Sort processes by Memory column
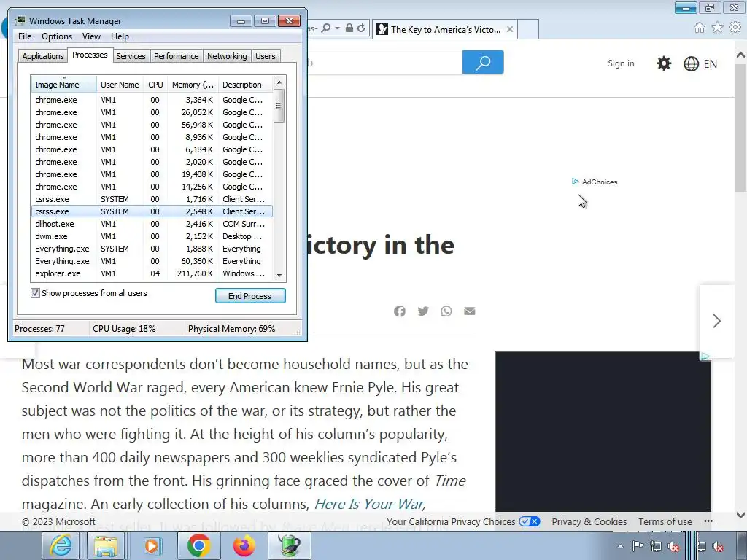Viewport: 747px width, 560px height. (x=193, y=85)
